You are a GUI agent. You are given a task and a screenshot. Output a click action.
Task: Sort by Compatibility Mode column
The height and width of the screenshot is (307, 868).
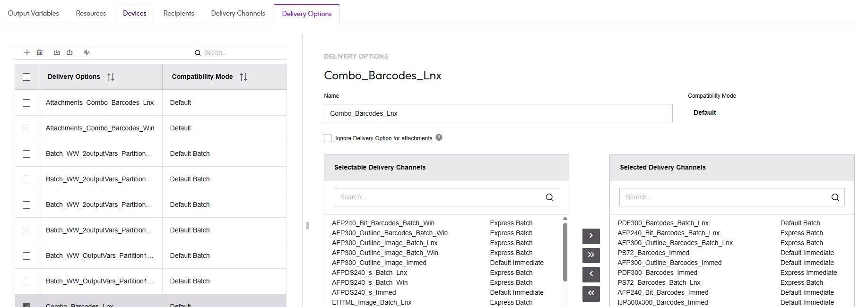click(243, 77)
